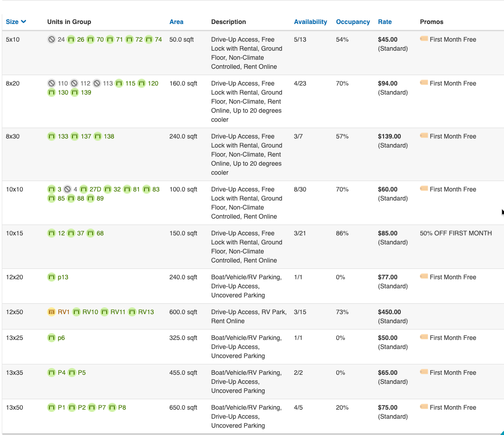Viewport: 504px width, 435px height.
Task: Click the orange reserved icon for RV1
Action: click(52, 312)
